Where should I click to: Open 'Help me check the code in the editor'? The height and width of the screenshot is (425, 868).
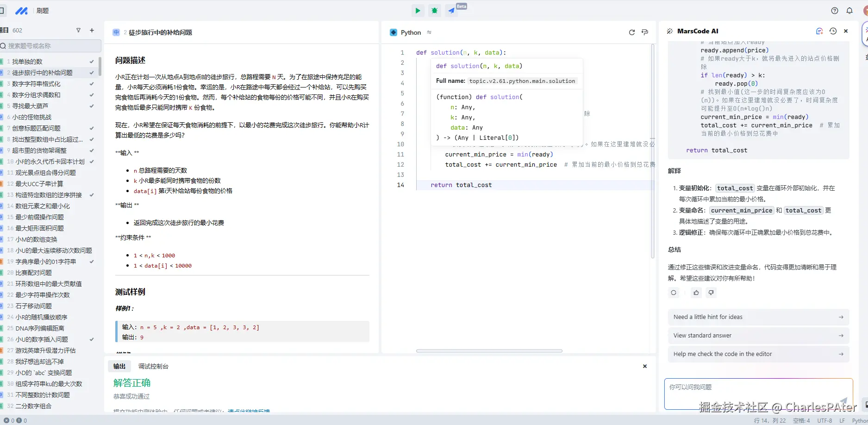758,354
